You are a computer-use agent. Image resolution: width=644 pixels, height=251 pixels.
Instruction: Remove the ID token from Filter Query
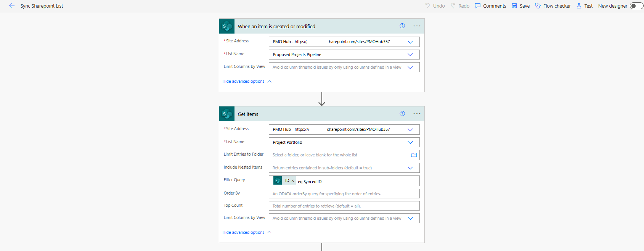click(x=293, y=181)
